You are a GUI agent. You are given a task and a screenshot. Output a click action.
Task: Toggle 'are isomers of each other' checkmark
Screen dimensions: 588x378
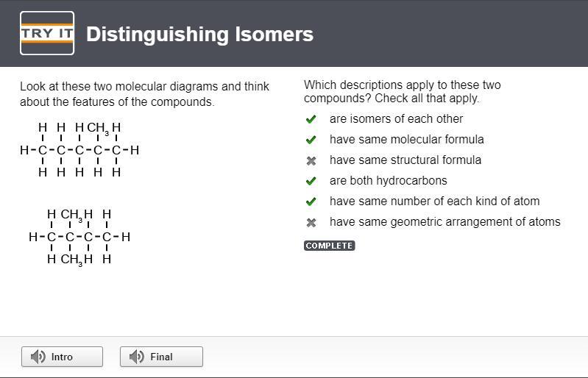click(x=311, y=120)
